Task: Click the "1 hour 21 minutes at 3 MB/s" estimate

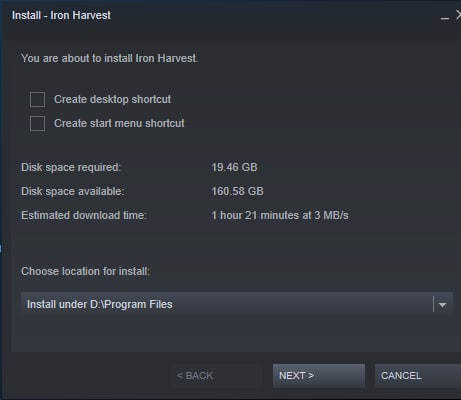Action: [x=280, y=215]
